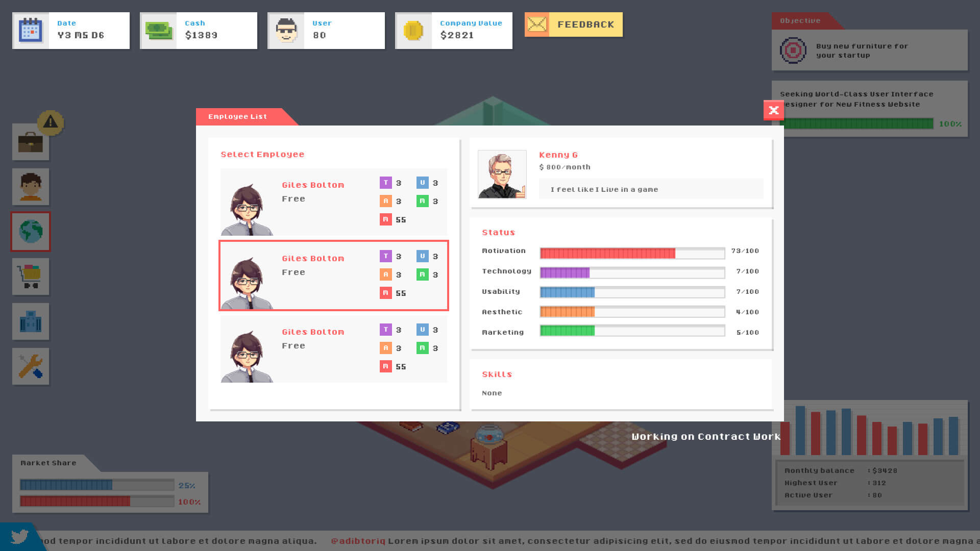Click the yellow warning alert badge
The width and height of the screenshot is (980, 551).
coord(51,122)
